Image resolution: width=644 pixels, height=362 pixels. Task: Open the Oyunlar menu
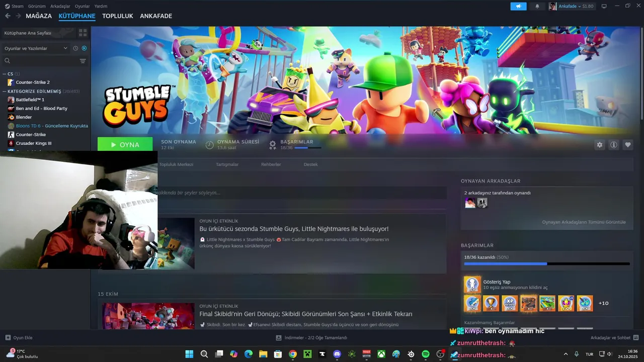tap(83, 6)
